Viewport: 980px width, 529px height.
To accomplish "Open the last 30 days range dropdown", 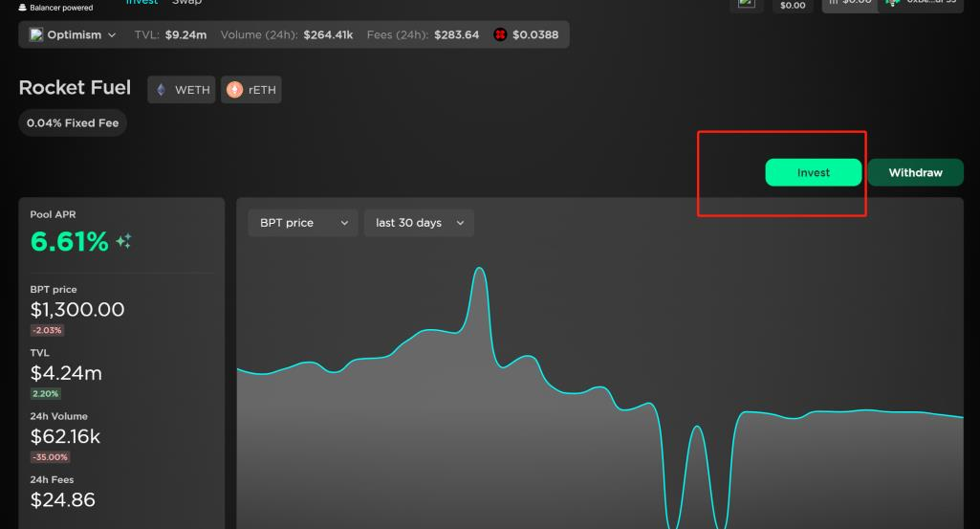I will pyautogui.click(x=419, y=223).
